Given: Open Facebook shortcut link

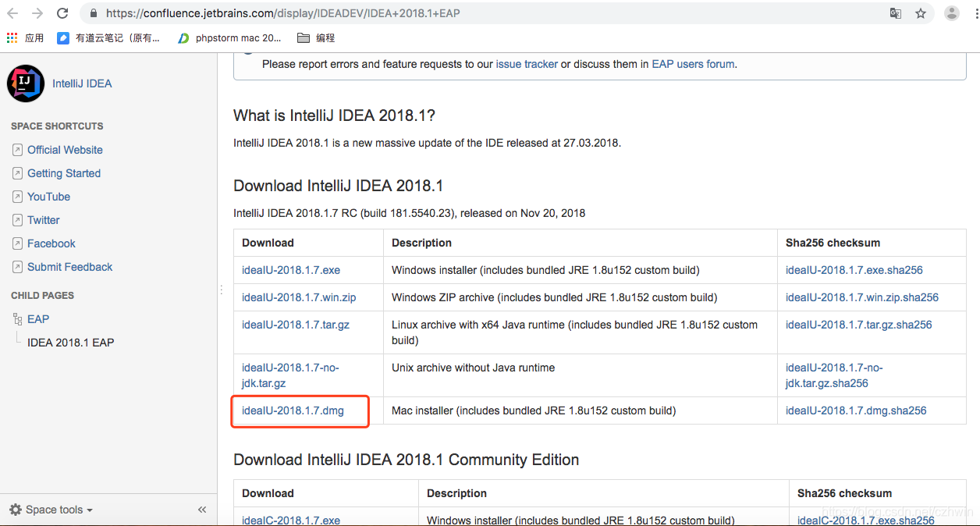Looking at the screenshot, I should (51, 243).
